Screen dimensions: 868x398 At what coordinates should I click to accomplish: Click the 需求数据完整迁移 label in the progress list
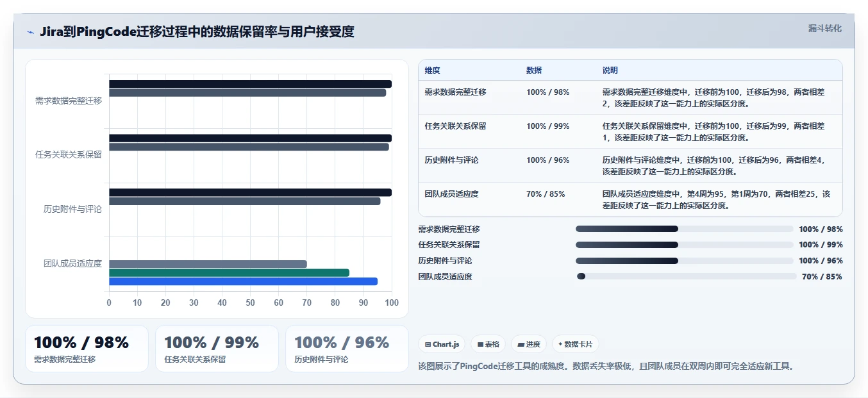pos(449,229)
